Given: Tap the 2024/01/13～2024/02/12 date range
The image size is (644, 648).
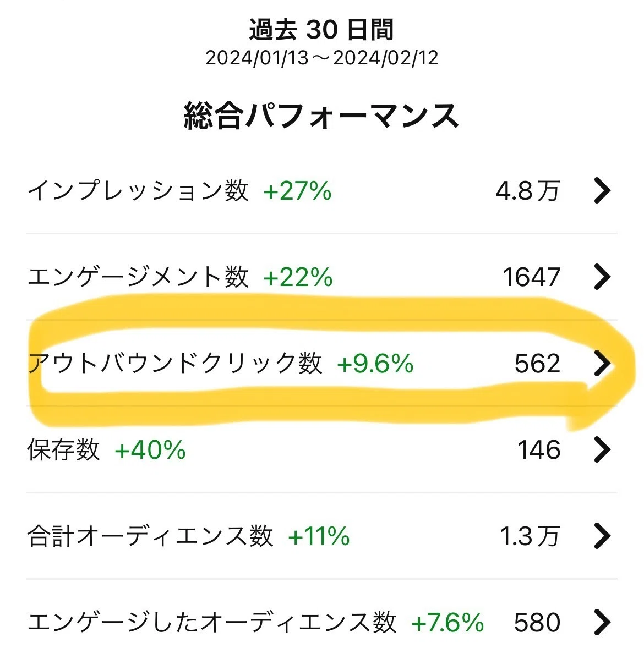Looking at the screenshot, I should pos(322,58).
